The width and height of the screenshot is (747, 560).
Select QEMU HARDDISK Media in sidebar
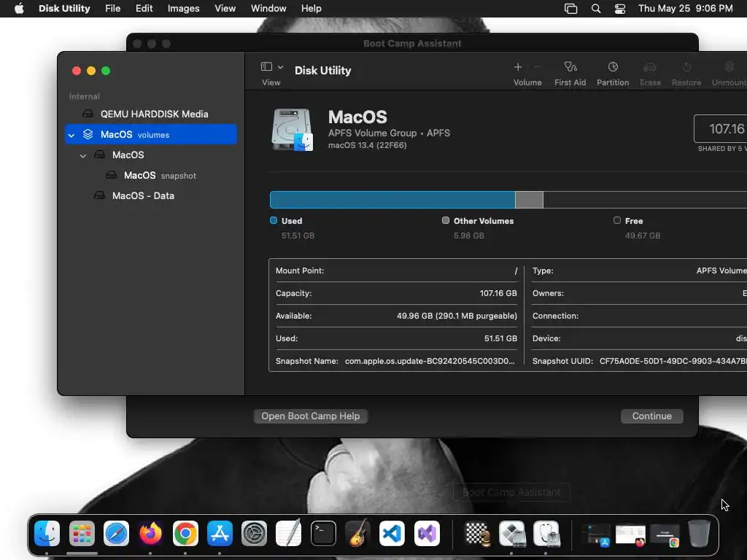tap(150, 114)
